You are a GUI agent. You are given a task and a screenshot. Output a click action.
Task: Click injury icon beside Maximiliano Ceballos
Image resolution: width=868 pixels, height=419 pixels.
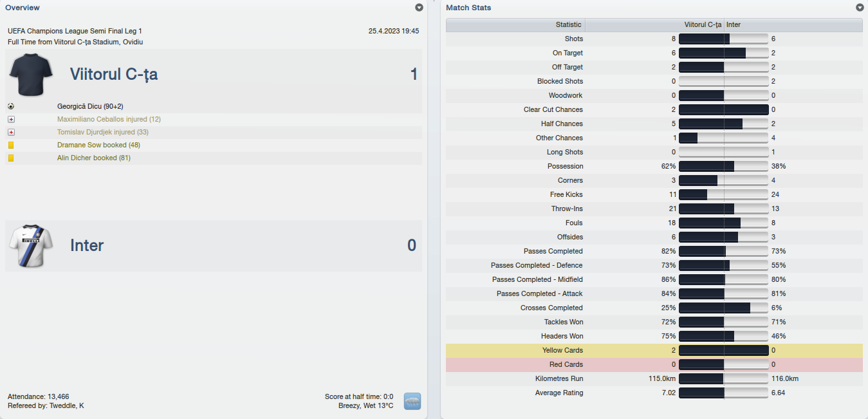pyautogui.click(x=11, y=119)
